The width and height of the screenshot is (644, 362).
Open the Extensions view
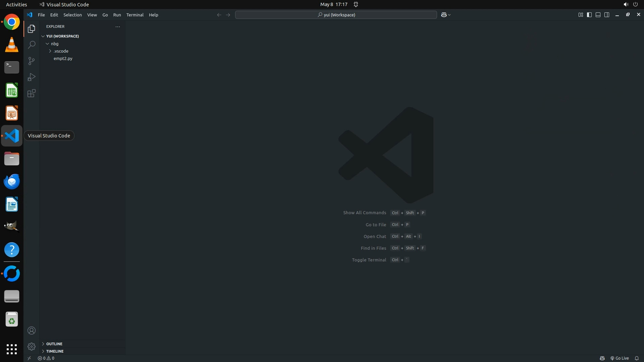click(32, 93)
